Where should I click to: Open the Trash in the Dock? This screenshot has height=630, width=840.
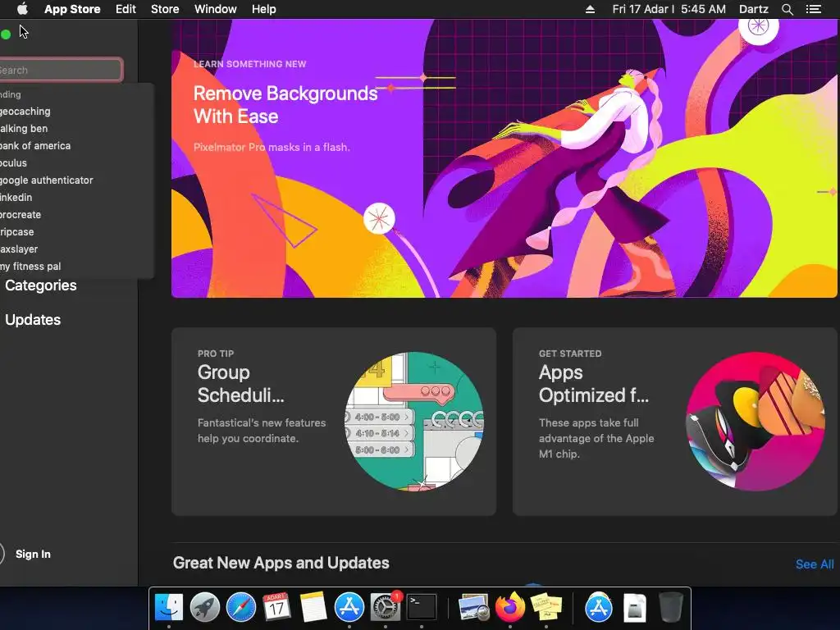click(670, 608)
